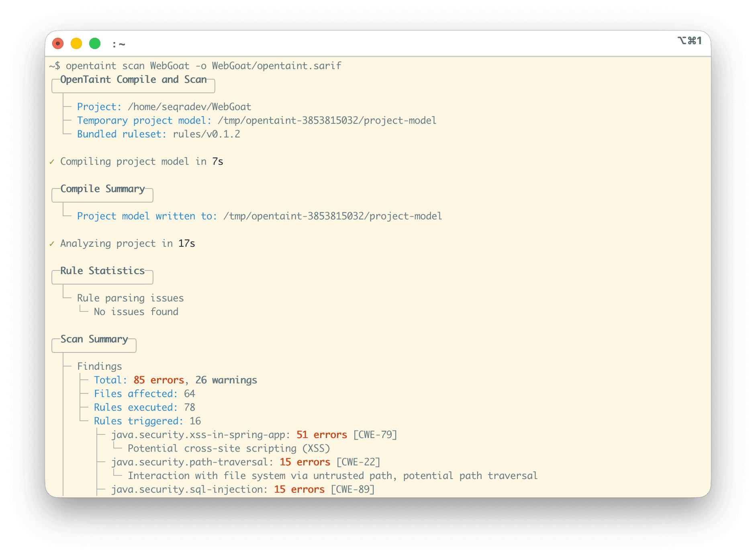Image resolution: width=756 pixels, height=557 pixels.
Task: Click the 'Bundled ruleset:' label
Action: [x=122, y=134]
